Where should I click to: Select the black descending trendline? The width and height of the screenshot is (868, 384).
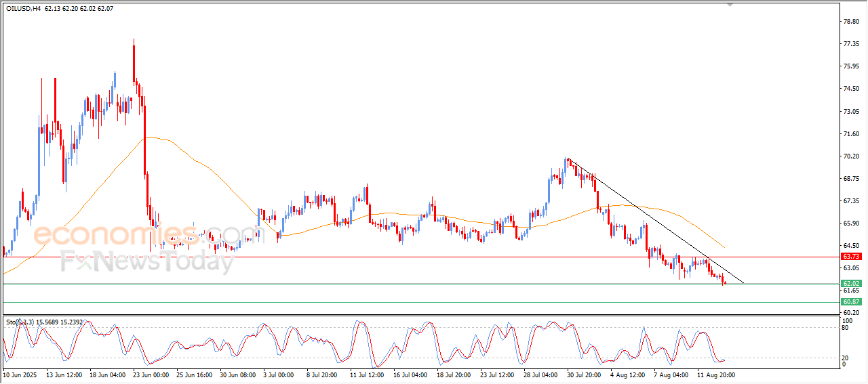655,221
